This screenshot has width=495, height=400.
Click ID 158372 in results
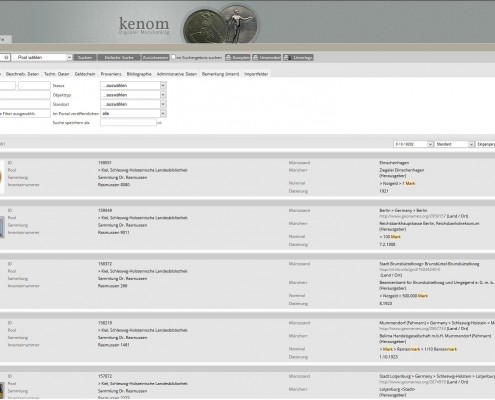click(105, 264)
